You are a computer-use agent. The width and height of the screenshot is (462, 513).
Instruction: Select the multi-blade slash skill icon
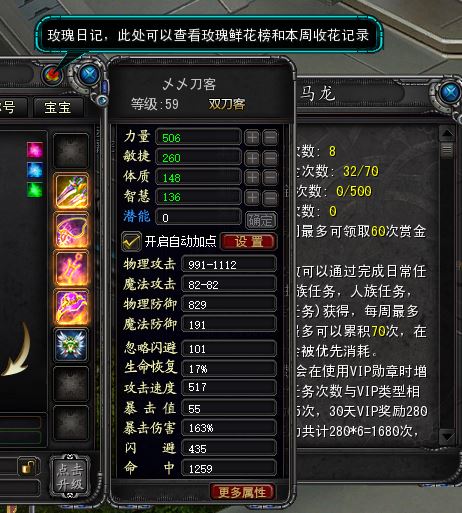pos(71,191)
